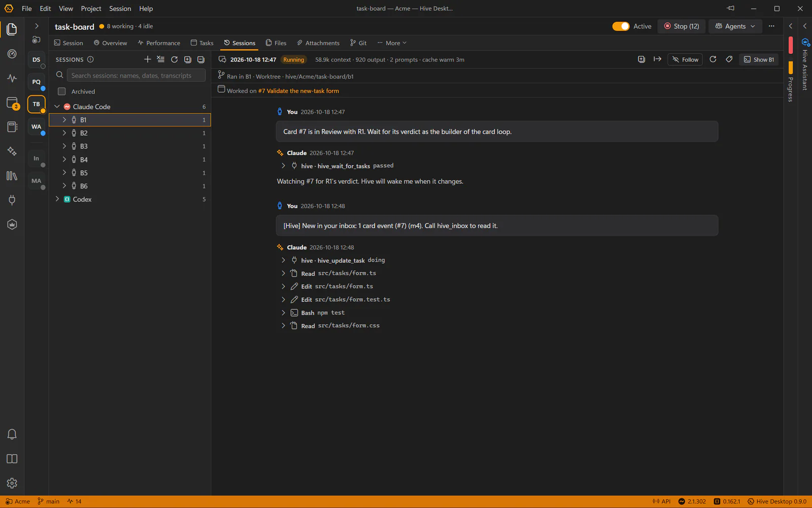Click the API status bar indicator
The height and width of the screenshot is (508, 812).
(x=661, y=501)
